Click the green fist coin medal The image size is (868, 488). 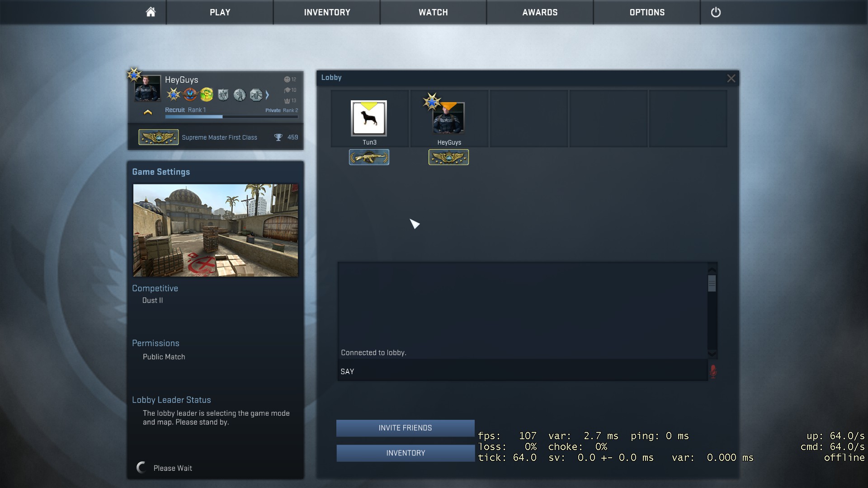coord(207,95)
